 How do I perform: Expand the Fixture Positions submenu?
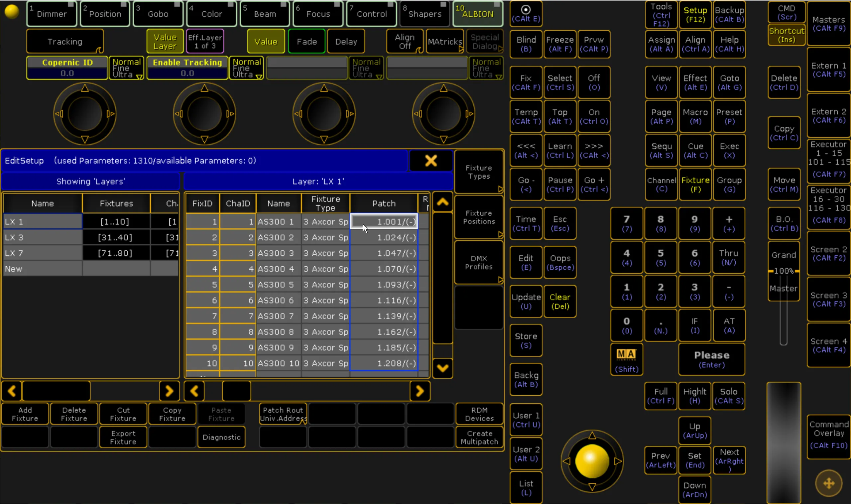pos(478,217)
